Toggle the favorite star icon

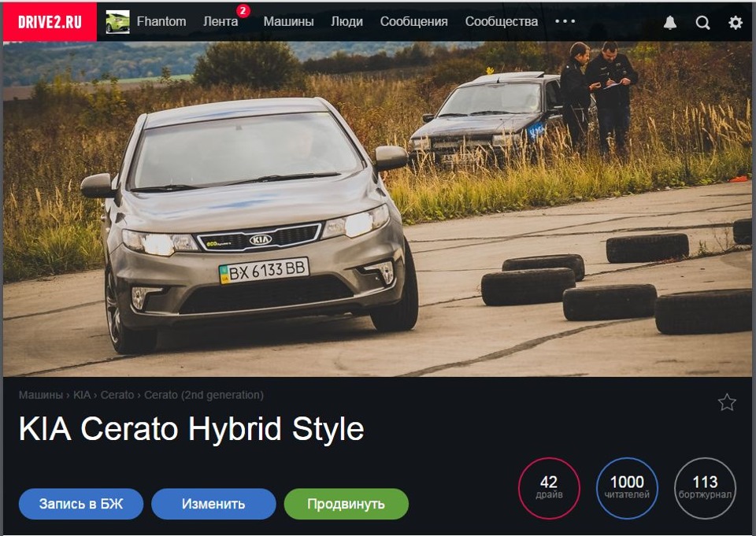[727, 402]
